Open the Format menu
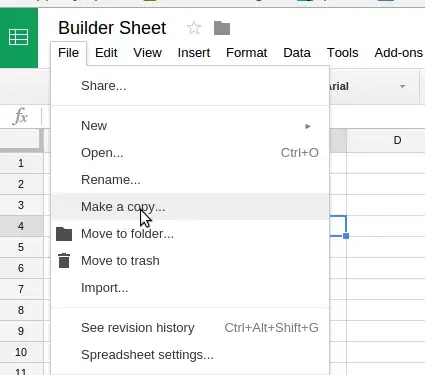 (x=246, y=53)
